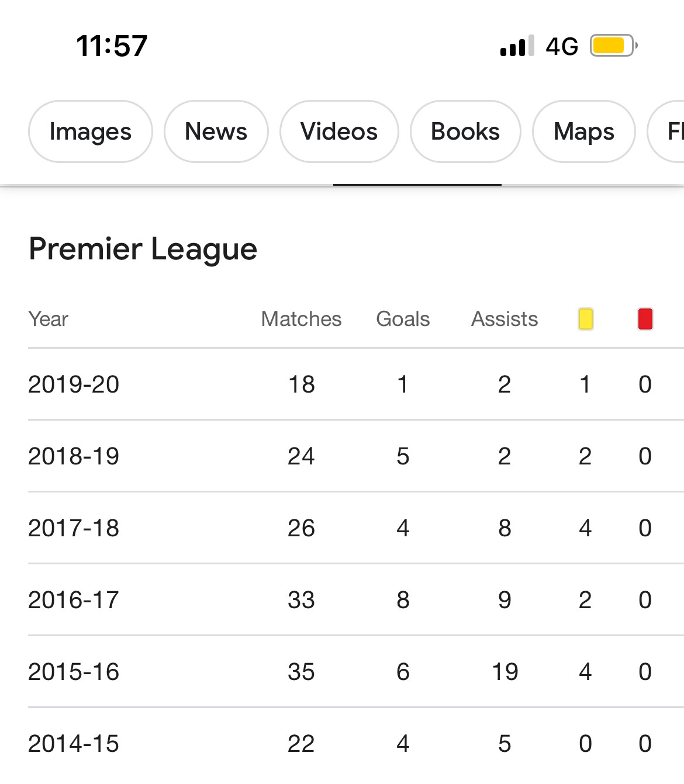Tap the Assists column header
This screenshot has width=684, height=784.
tap(505, 319)
